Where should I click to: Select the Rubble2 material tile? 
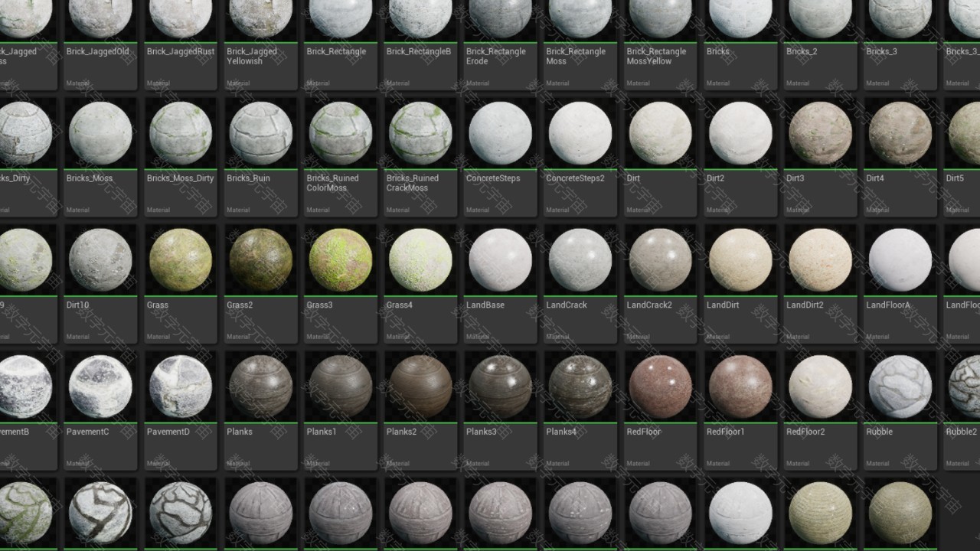pyautogui.click(x=962, y=410)
